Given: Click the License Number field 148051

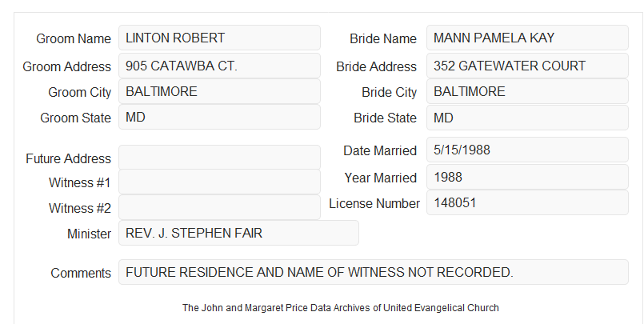Looking at the screenshot, I should tap(527, 202).
